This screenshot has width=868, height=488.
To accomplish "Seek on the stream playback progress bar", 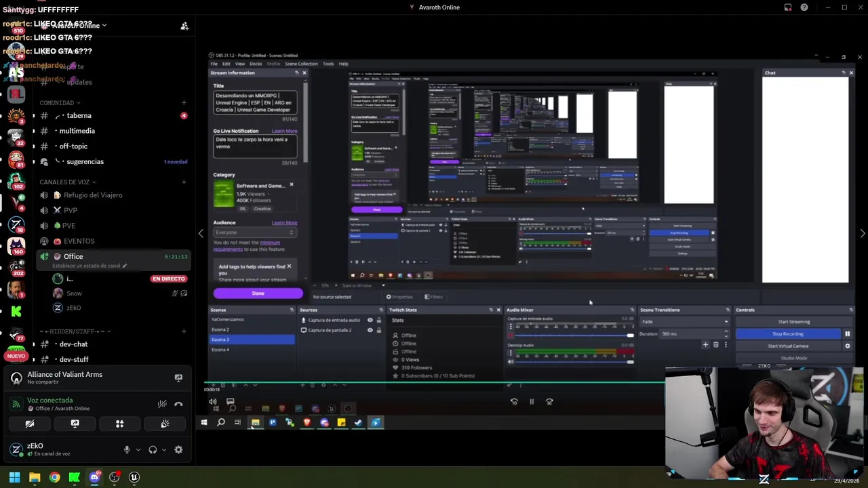I will click(x=434, y=383).
